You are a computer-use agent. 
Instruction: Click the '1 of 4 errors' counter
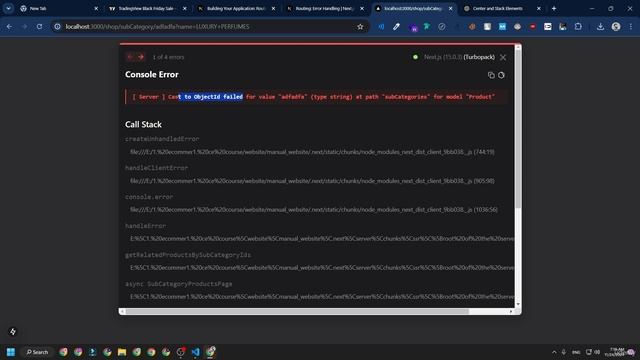coord(168,57)
